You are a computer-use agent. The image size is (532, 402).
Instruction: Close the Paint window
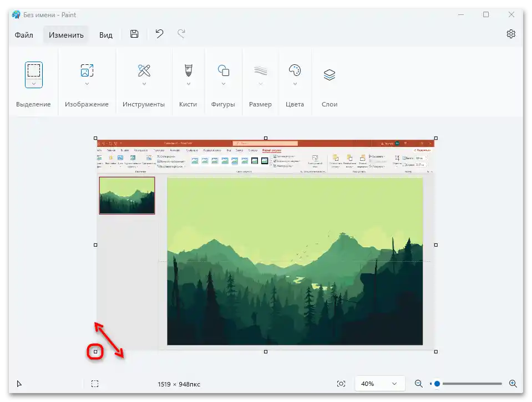(511, 14)
